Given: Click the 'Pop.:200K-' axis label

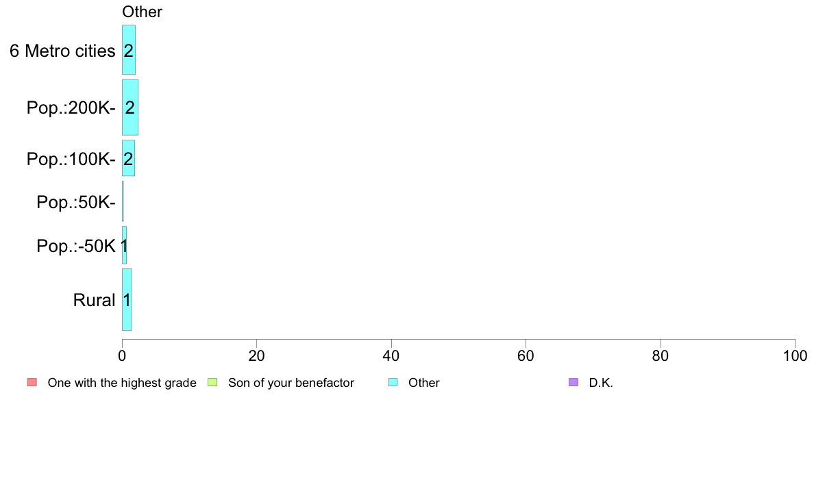Looking at the screenshot, I should (x=71, y=108).
